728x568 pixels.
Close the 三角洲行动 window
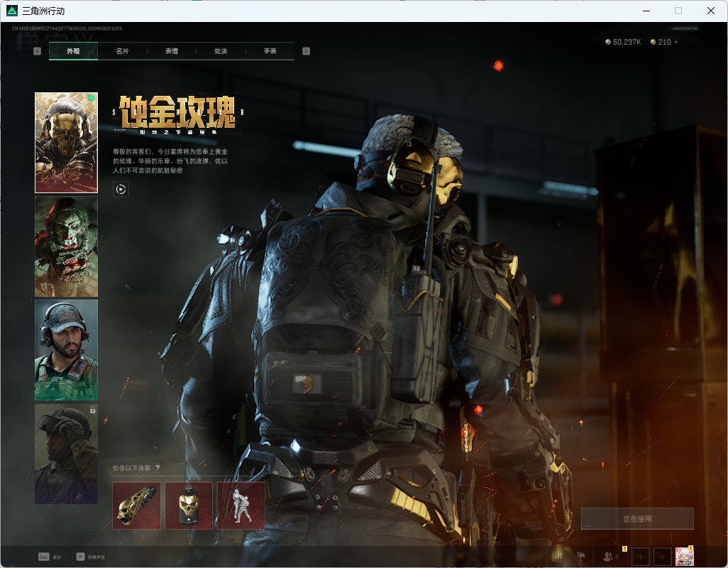pos(711,11)
